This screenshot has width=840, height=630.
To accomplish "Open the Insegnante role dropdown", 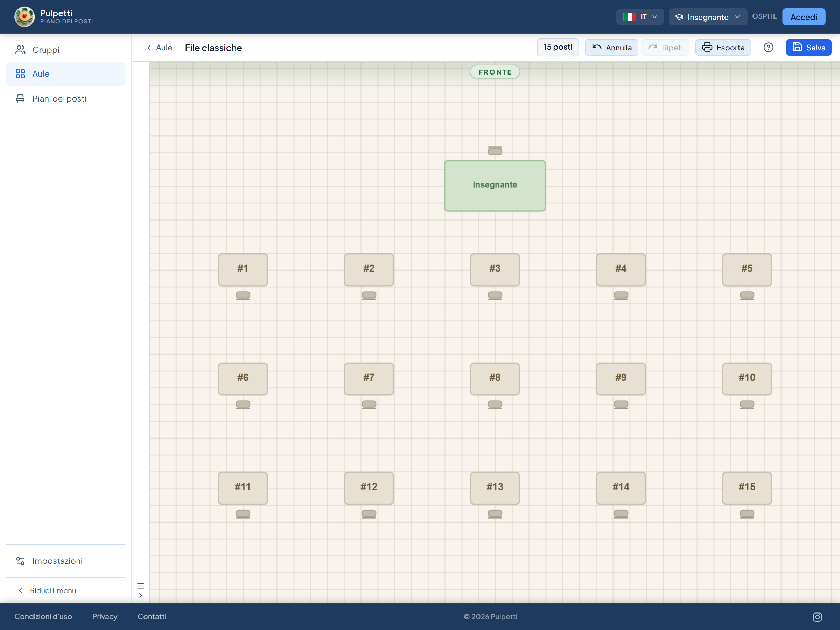I will pos(708,17).
